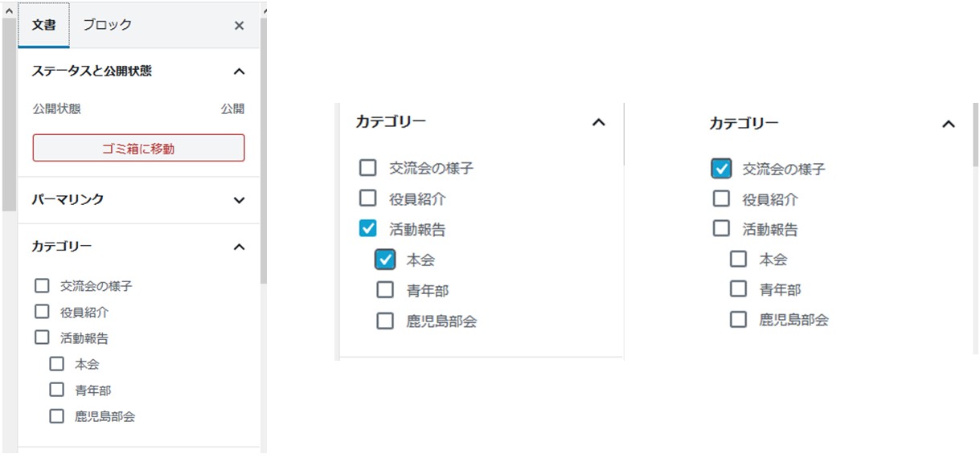Switch to the ブロック tab
This screenshot has height=458, width=980.
(x=107, y=25)
